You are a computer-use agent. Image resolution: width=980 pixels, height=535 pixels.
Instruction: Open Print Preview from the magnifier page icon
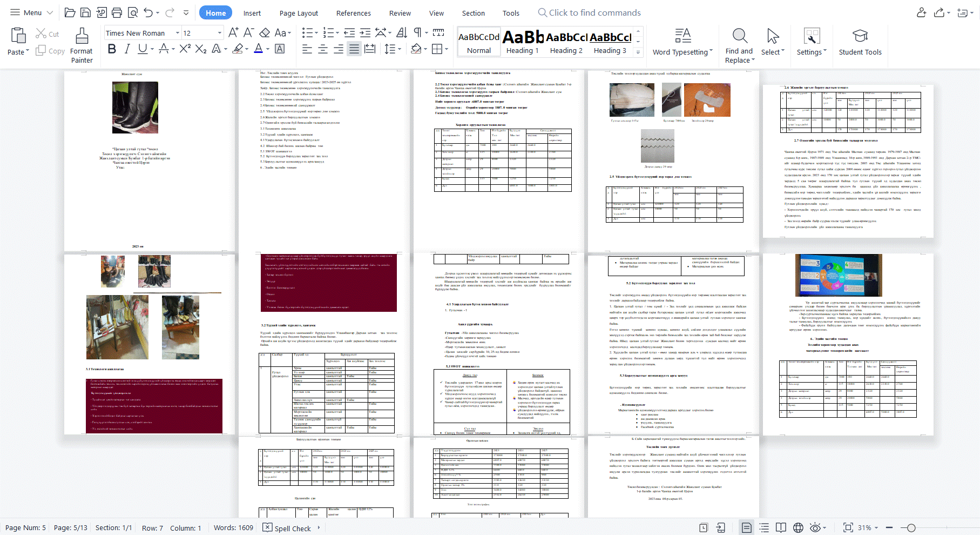132,12
